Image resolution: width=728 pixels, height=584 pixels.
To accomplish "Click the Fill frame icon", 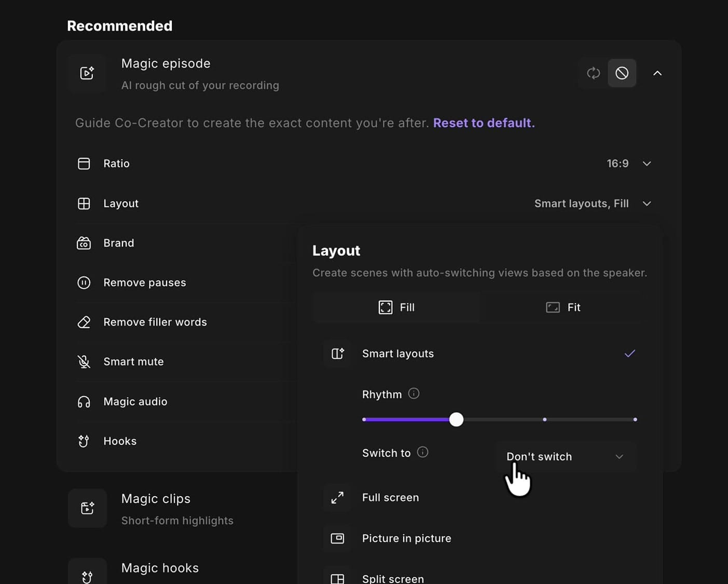I will tap(386, 307).
